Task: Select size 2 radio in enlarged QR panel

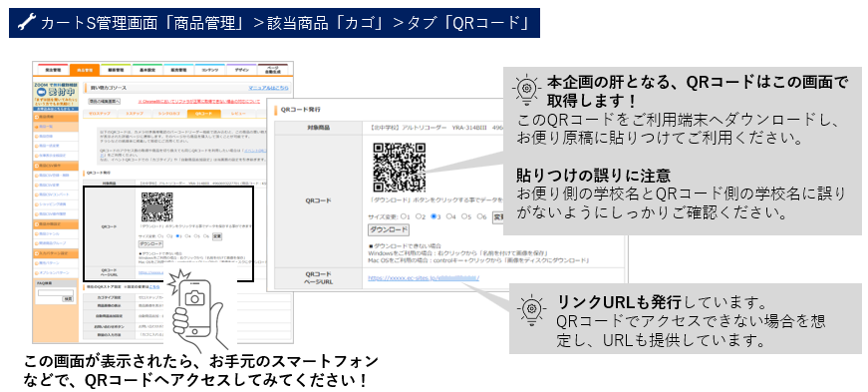Action: pyautogui.click(x=419, y=216)
